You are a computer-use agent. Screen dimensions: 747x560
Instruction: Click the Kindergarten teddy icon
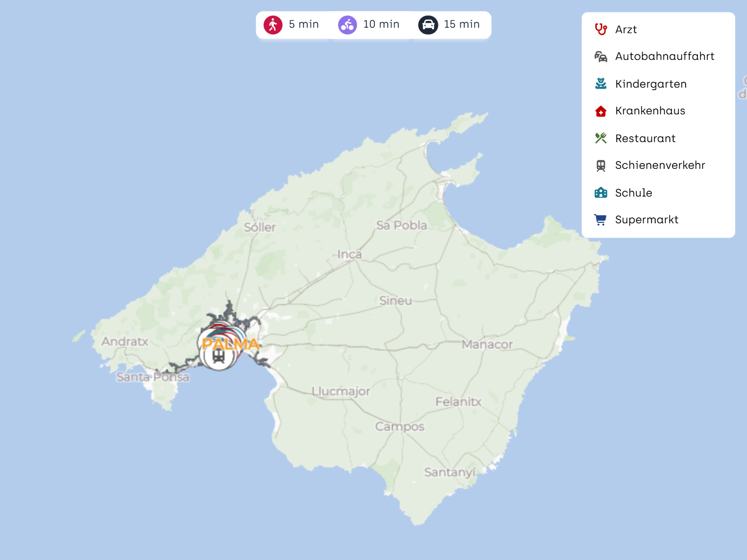click(601, 84)
